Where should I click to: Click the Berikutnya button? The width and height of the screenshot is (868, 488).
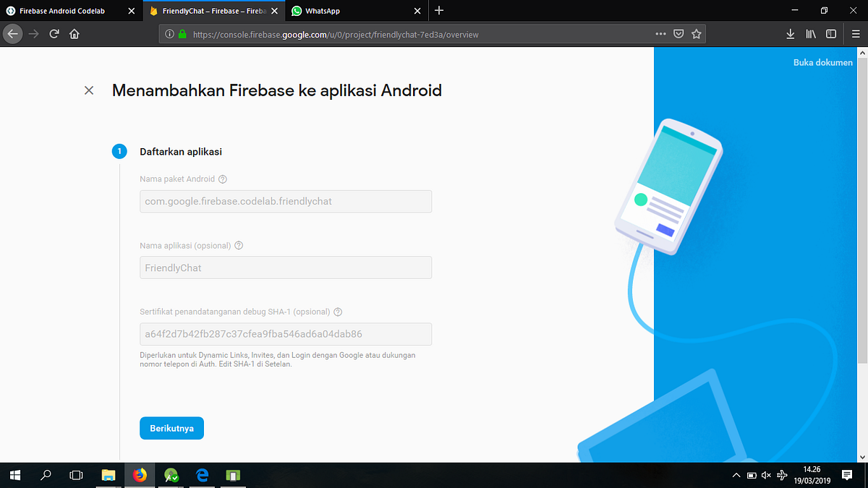point(171,428)
